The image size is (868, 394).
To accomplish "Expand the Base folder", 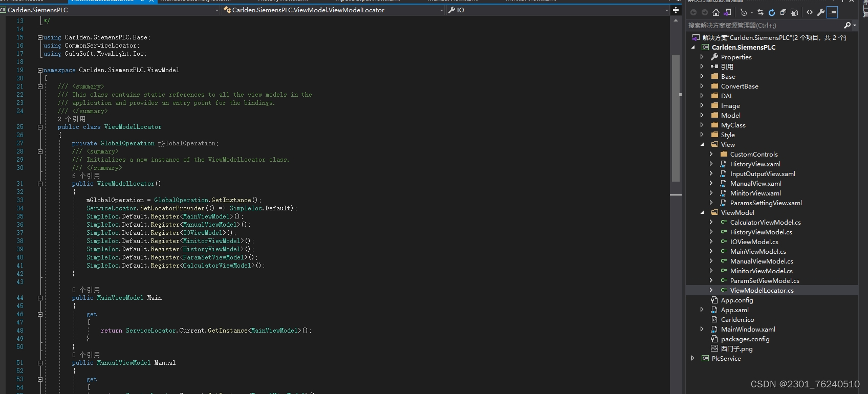I will tap(702, 77).
